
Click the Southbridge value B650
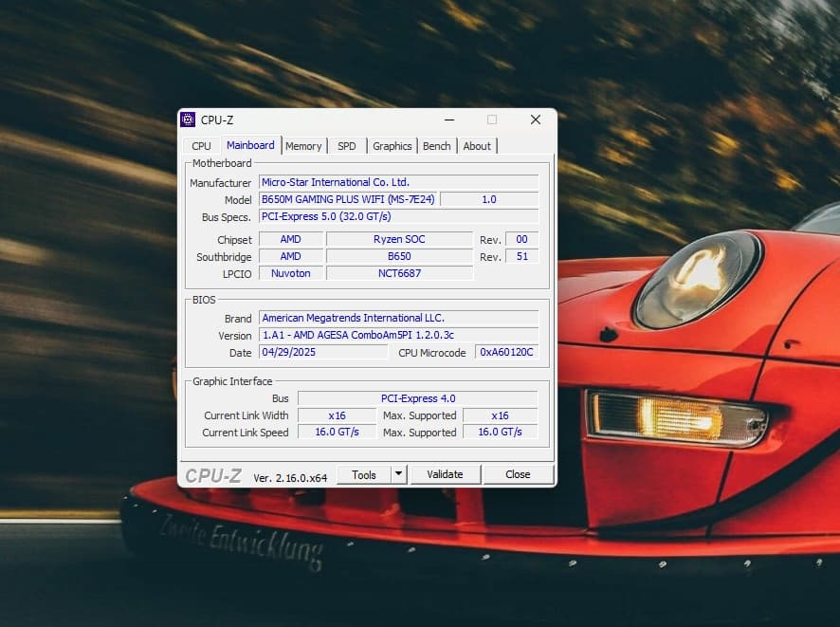[x=399, y=256]
